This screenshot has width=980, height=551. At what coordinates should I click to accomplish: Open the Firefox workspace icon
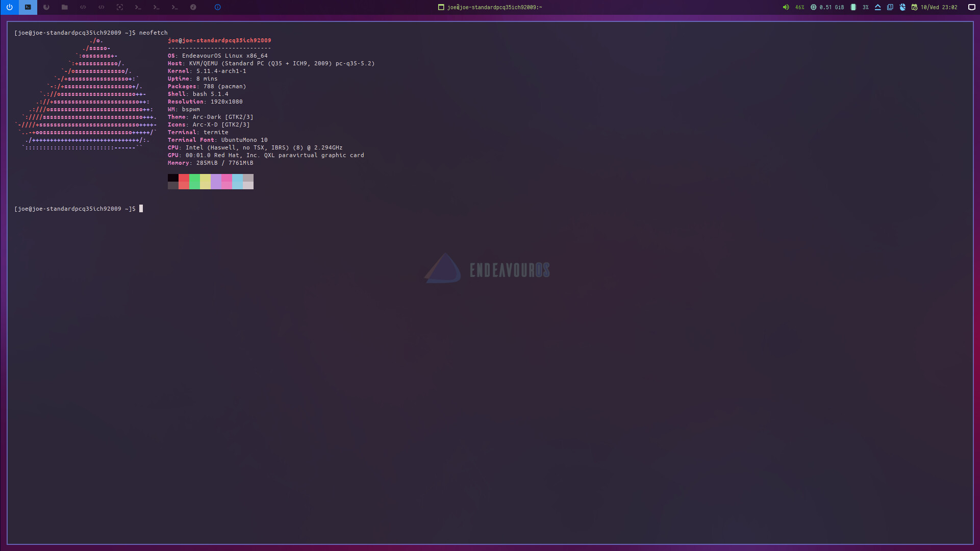(x=46, y=7)
